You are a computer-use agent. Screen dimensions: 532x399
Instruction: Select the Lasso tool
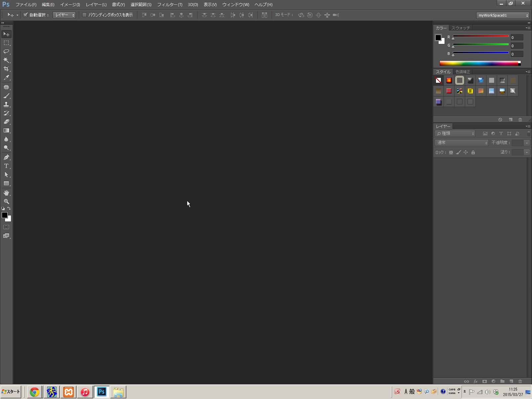(6, 52)
